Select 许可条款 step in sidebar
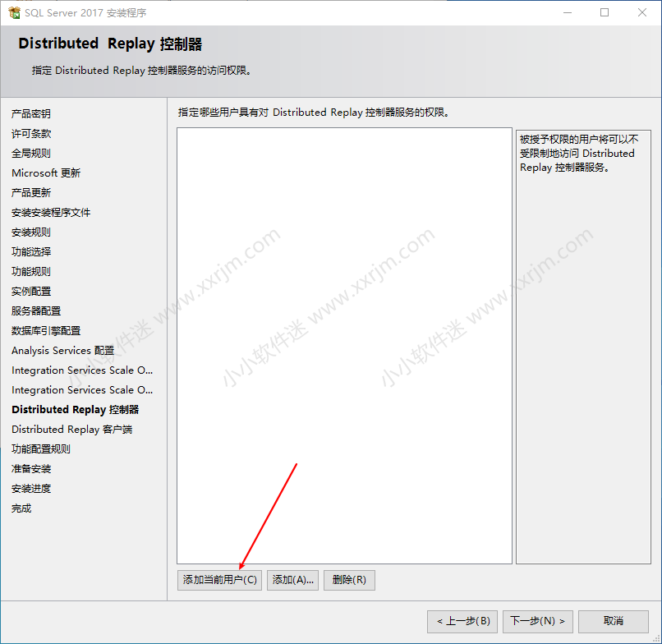 click(x=31, y=133)
